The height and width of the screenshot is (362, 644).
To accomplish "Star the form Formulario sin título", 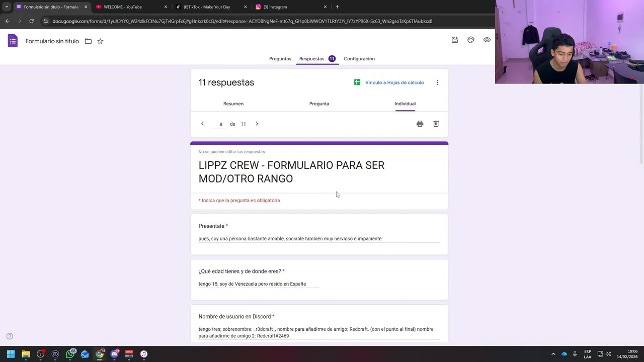I will click(100, 41).
